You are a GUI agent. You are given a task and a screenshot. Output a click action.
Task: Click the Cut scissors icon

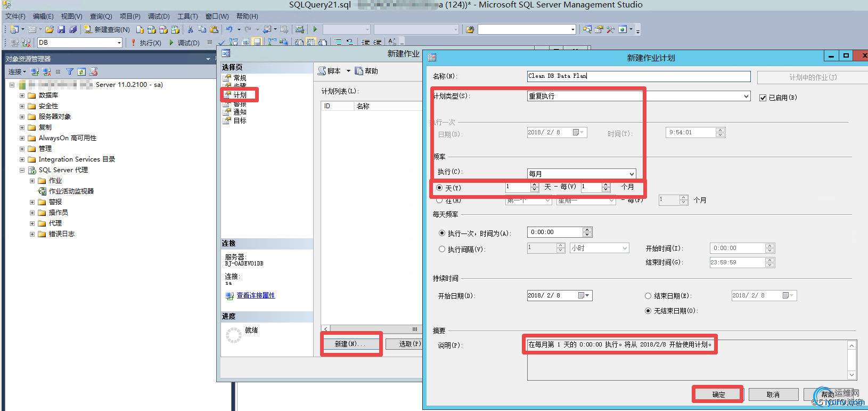point(190,29)
